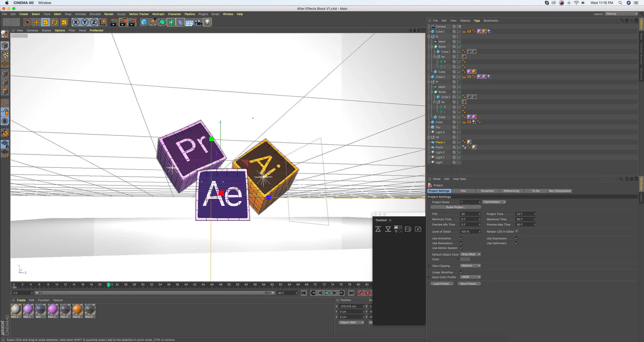The height and width of the screenshot is (342, 644).
Task: Switch to Texture mode checkered cube
Action: click(x=5, y=55)
